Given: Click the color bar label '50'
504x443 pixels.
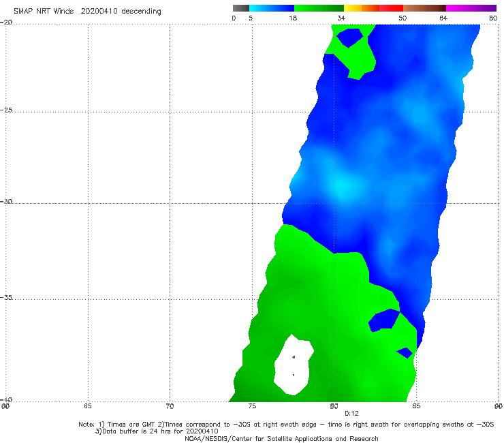Looking at the screenshot, I should [x=403, y=18].
